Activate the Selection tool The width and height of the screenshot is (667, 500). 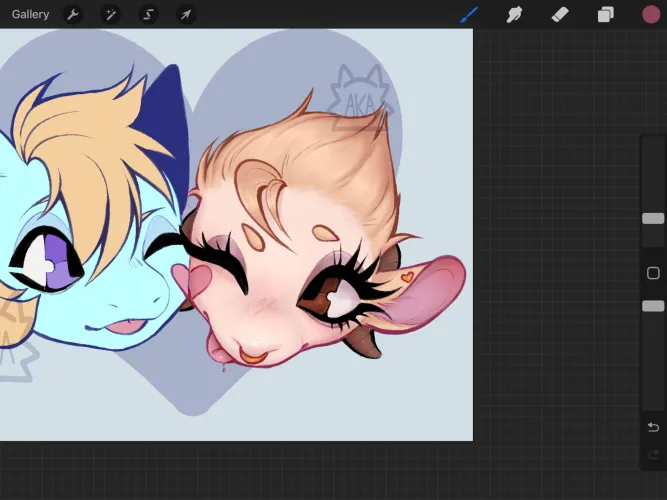(148, 14)
